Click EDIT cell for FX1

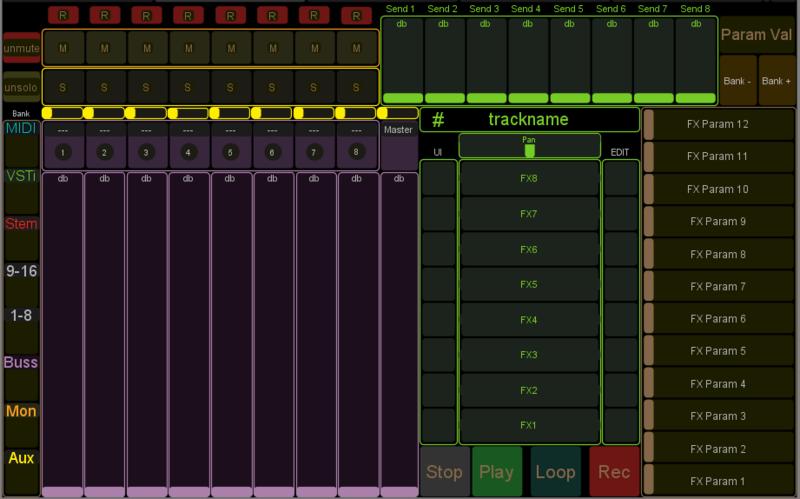(x=620, y=425)
